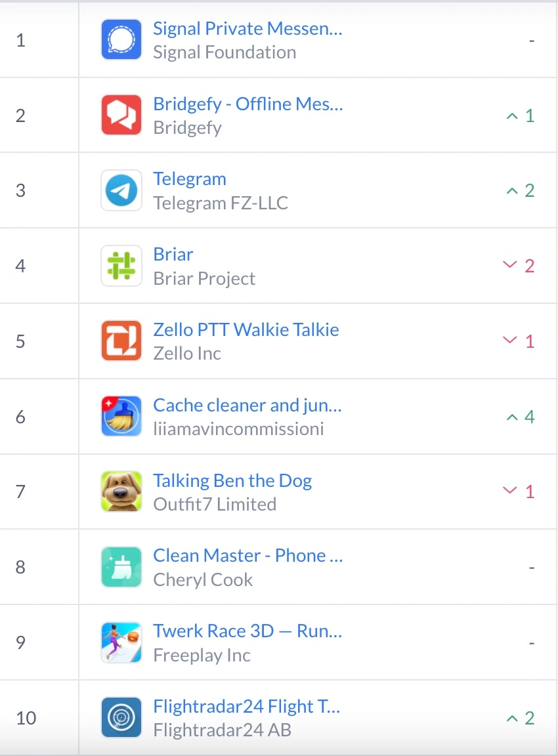Open the Telegram app title link
The width and height of the screenshot is (558, 756).
tap(190, 179)
